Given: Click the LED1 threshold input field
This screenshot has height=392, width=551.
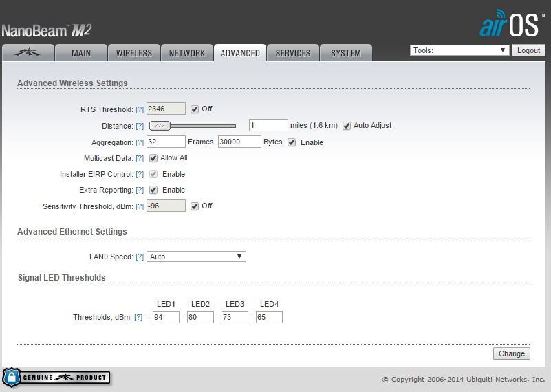Looking at the screenshot, I should click(x=166, y=317).
